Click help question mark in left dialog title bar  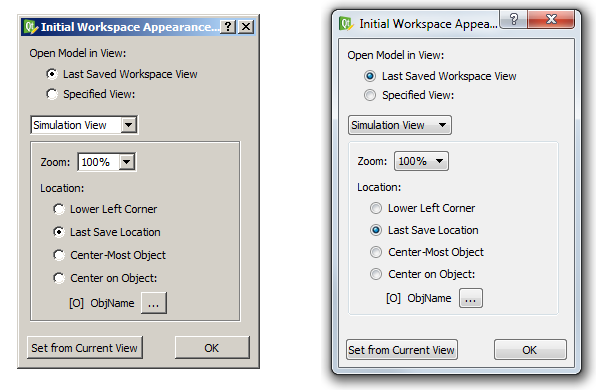pyautogui.click(x=228, y=27)
